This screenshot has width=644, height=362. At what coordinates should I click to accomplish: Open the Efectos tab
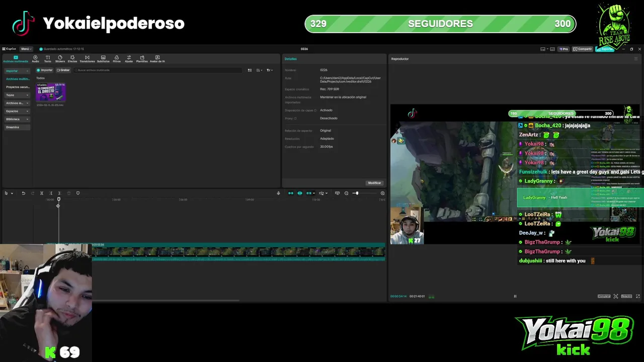pyautogui.click(x=72, y=59)
